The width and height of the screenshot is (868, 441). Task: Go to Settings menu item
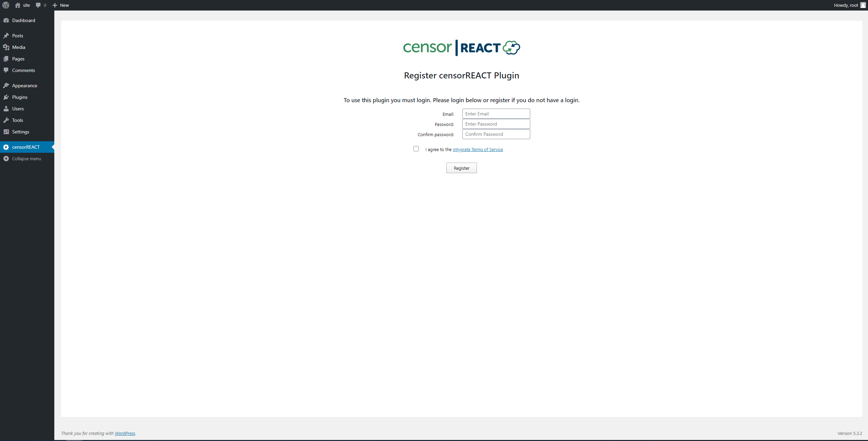pos(20,132)
